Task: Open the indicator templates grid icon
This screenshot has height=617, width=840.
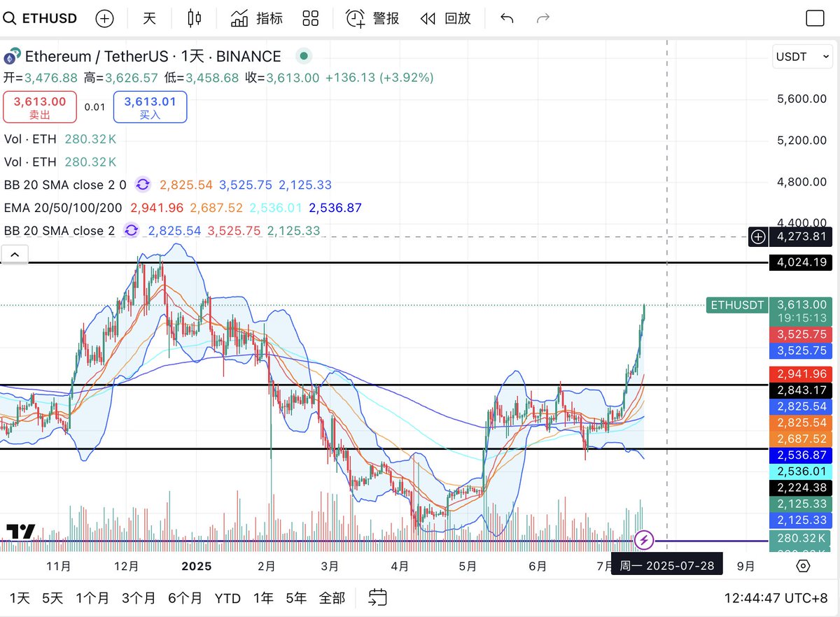Action: tap(311, 18)
